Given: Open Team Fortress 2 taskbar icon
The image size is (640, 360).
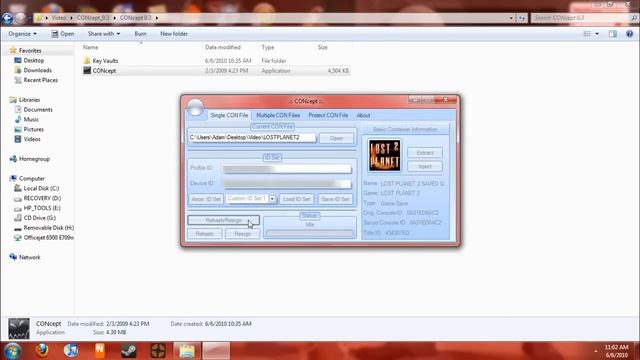Looking at the screenshot, I should pyautogui.click(x=158, y=351).
